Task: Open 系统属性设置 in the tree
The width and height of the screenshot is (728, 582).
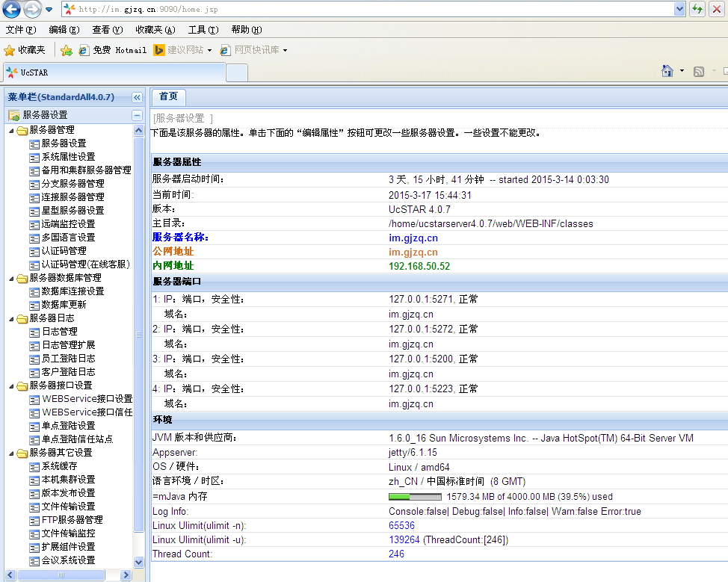Action: [x=68, y=157]
